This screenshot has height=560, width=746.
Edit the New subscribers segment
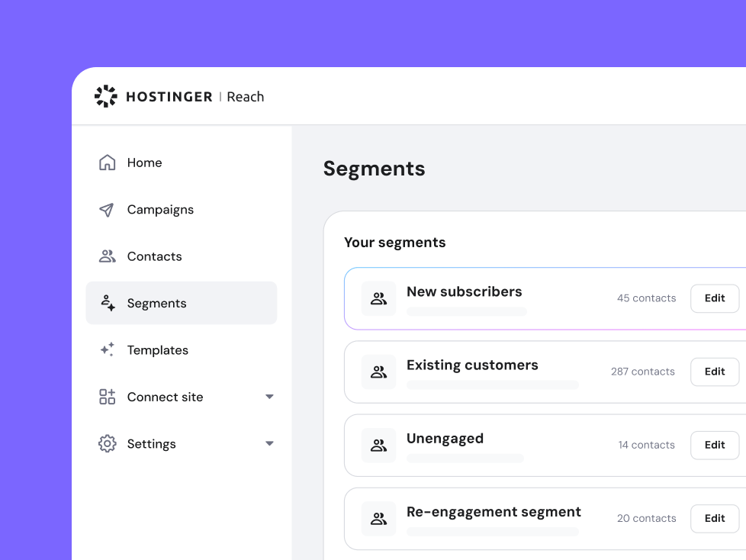coord(715,298)
